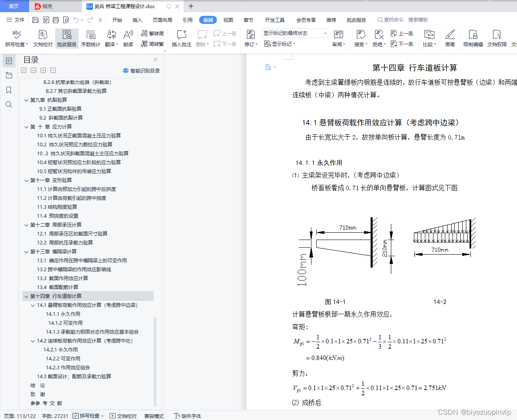
Task: Collapse 第九章 抗裂验算 in outline
Action: 26,100
